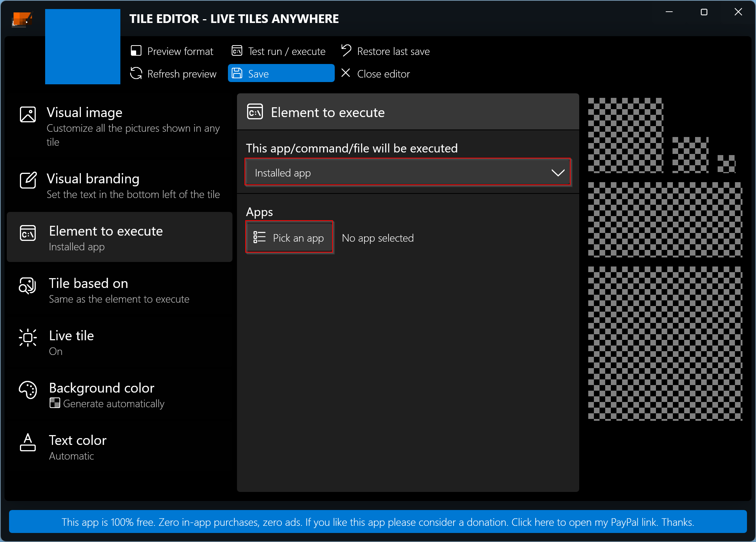Image resolution: width=756 pixels, height=542 pixels.
Task: Open the PayPal donation link banner
Action: coord(378,522)
